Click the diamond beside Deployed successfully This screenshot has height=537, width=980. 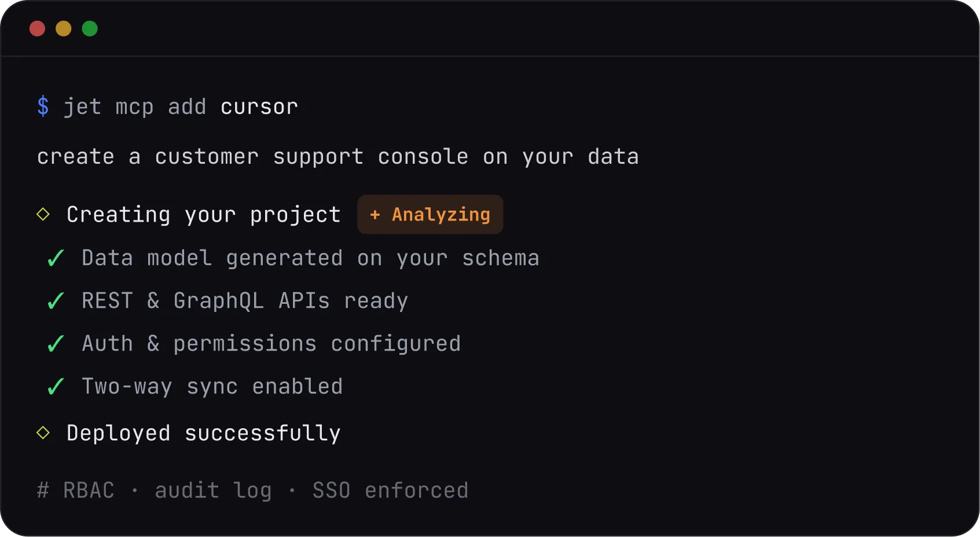(x=43, y=433)
